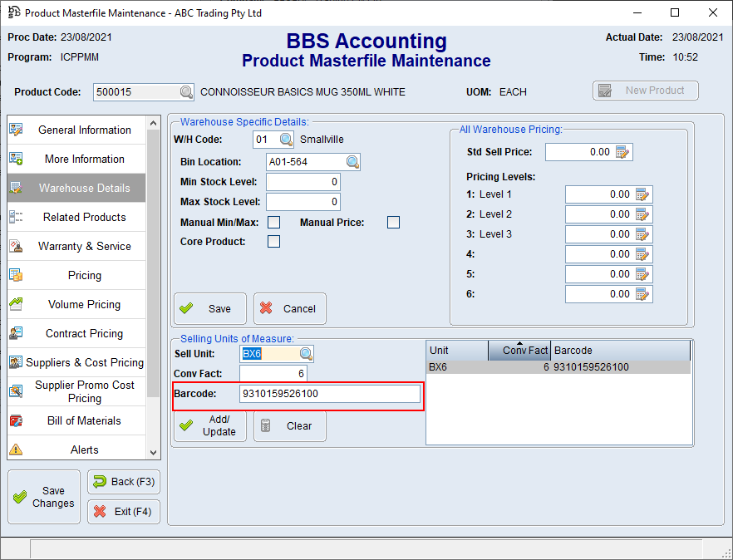Click the Product Code search magnifier icon
Screen dimensions: 733x560
[186, 92]
